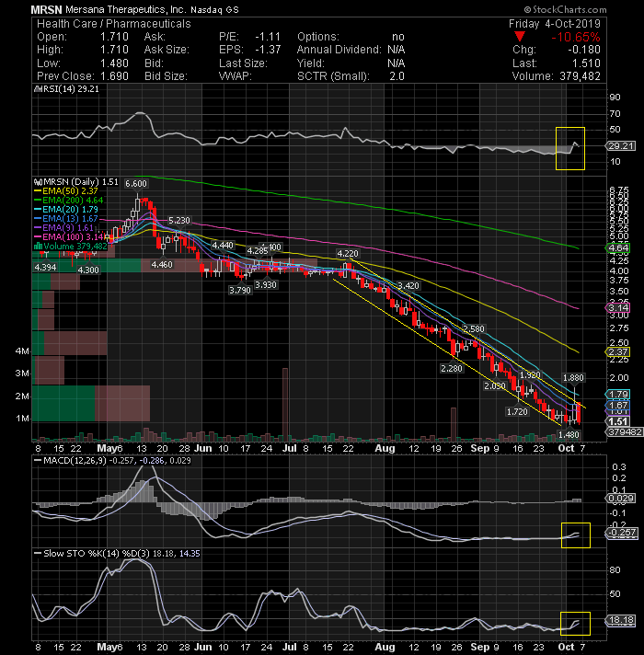The width and height of the screenshot is (644, 655).
Task: Select the SCTR (Small) value 2.0
Action: (397, 76)
